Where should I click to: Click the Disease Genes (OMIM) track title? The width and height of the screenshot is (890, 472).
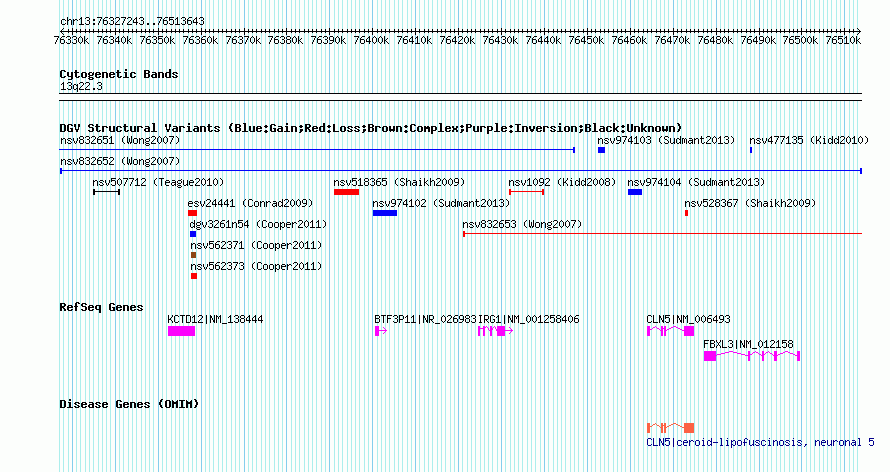pyautogui.click(x=129, y=404)
